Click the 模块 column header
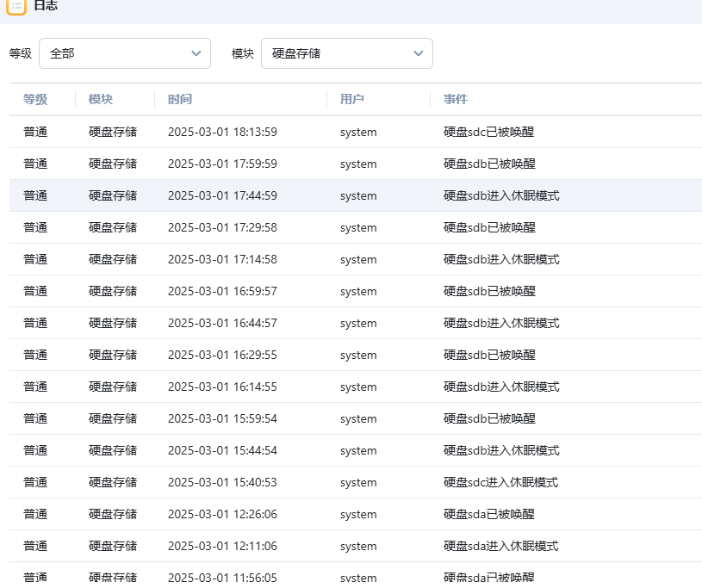The height and width of the screenshot is (588, 702). pyautogui.click(x=101, y=99)
